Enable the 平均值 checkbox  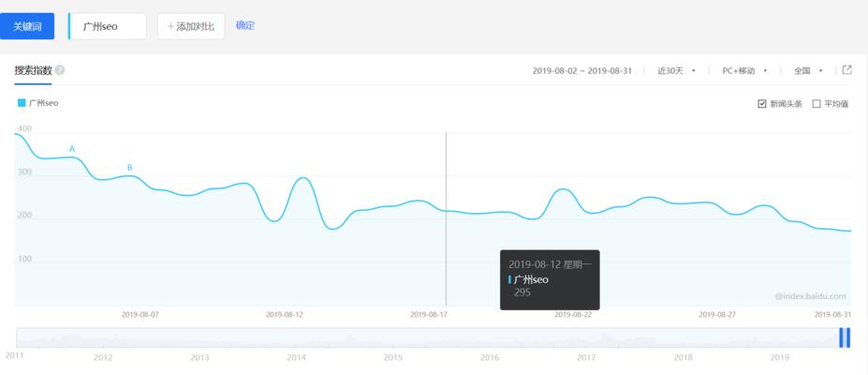click(x=817, y=104)
